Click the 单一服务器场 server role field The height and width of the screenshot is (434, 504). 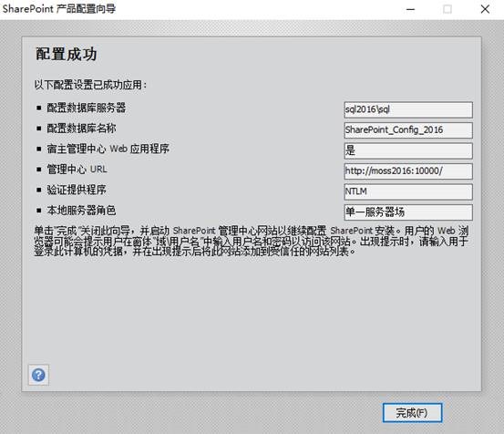[408, 212]
